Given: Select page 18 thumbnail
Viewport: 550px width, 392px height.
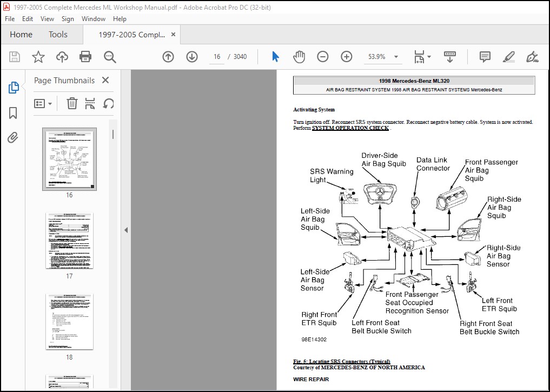Looking at the screenshot, I should (69, 322).
